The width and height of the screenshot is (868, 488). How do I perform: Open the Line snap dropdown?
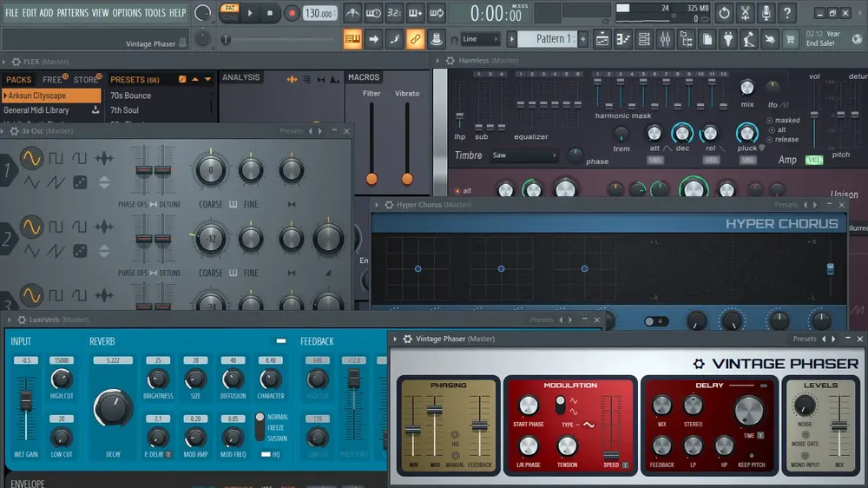[481, 39]
